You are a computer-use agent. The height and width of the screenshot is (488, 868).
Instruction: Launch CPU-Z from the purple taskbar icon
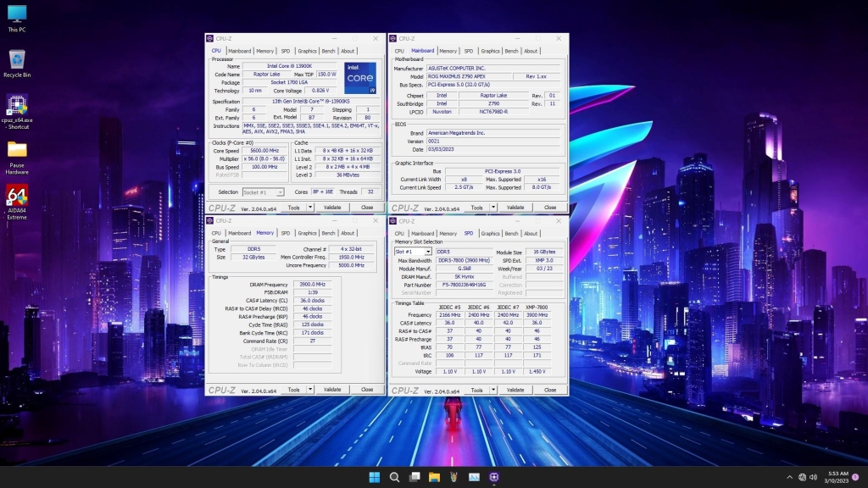[493, 477]
